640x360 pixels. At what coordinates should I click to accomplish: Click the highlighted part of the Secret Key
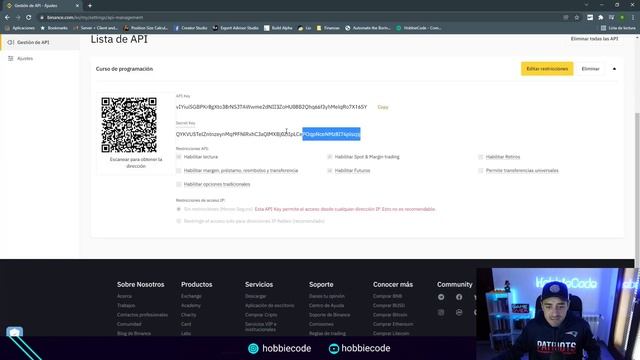pyautogui.click(x=331, y=134)
